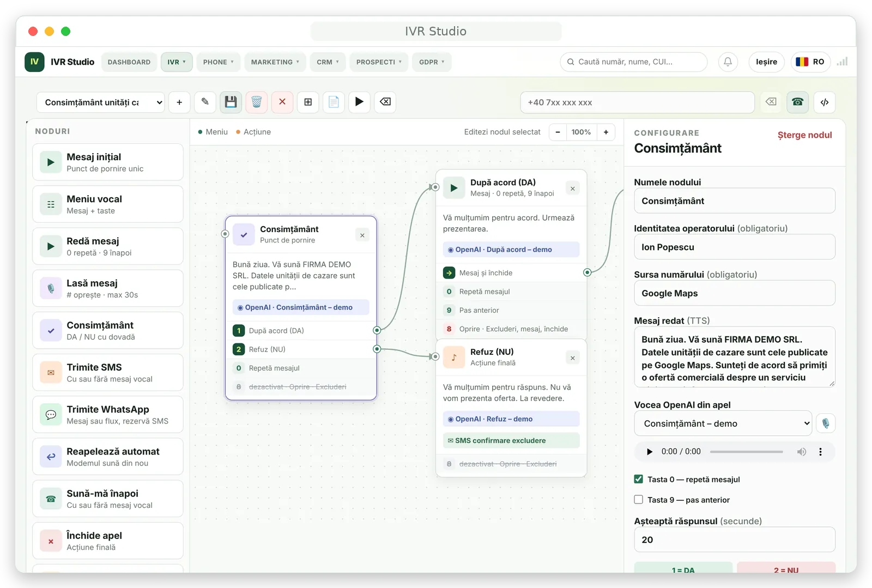Click the green phone call icon
872x588 pixels.
[797, 102]
